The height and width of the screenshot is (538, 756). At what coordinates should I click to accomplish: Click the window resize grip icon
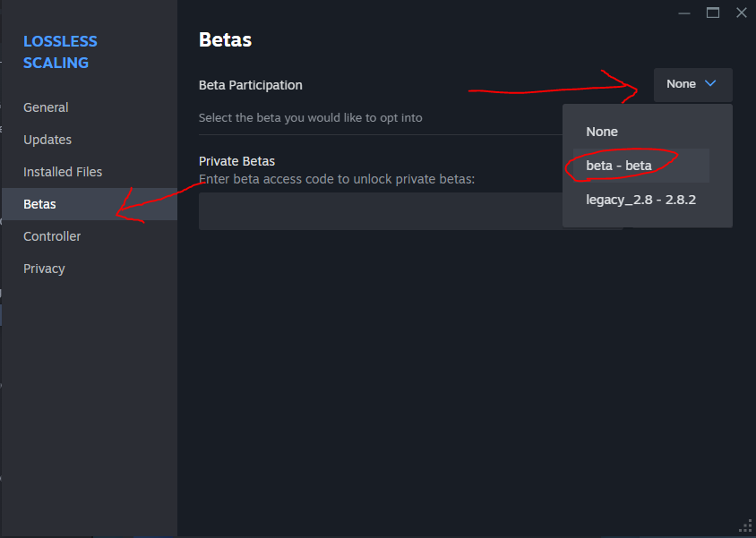(744, 526)
